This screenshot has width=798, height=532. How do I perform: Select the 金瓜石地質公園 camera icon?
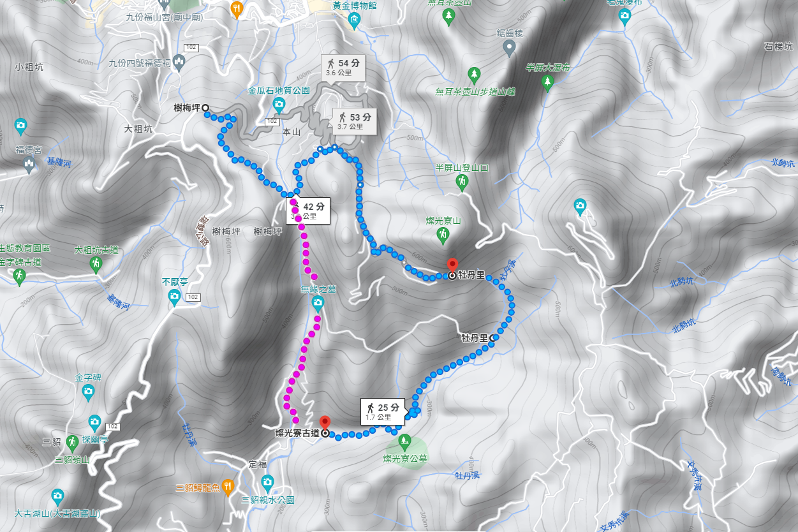click(x=279, y=104)
